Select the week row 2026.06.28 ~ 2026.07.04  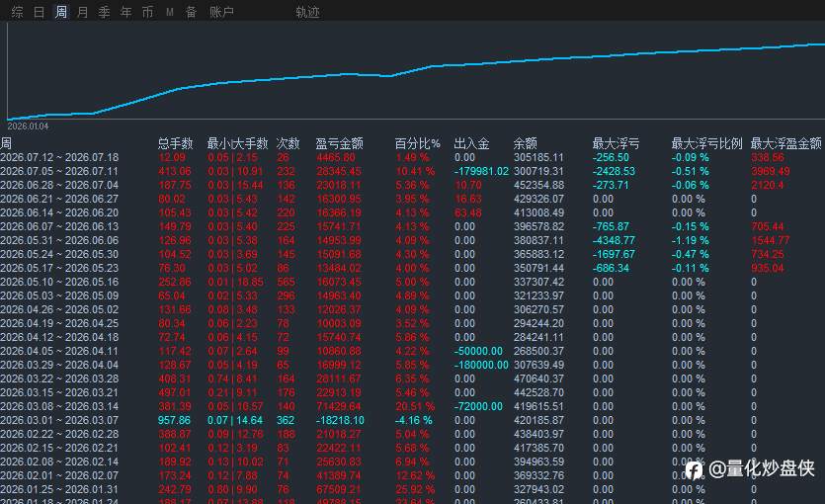pos(413,185)
